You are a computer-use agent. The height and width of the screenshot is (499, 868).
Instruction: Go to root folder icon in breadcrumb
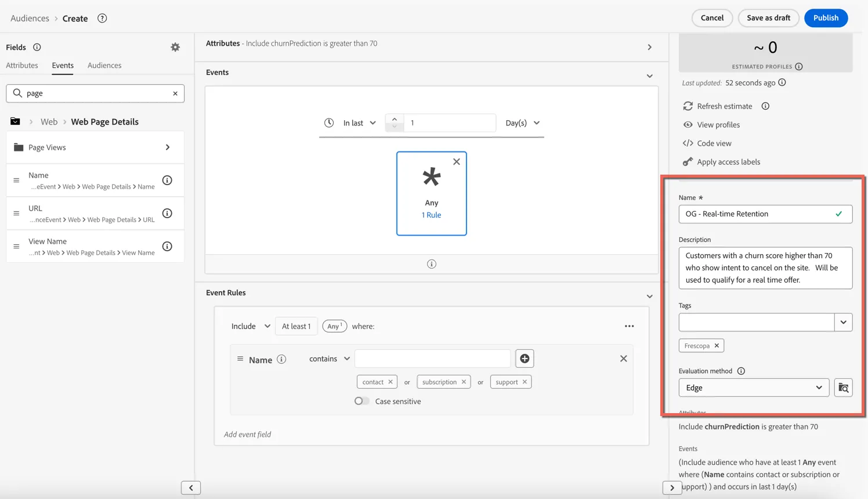15,121
